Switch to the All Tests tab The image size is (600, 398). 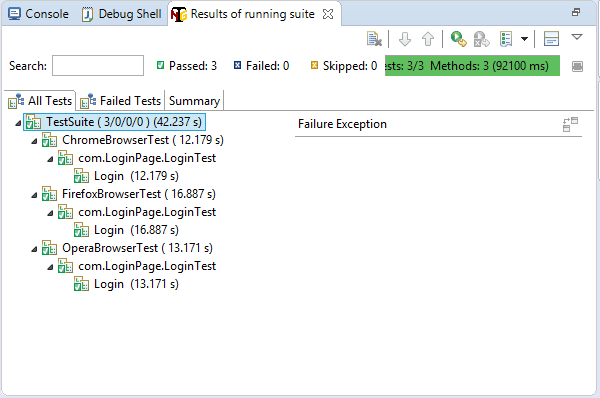[x=40, y=101]
